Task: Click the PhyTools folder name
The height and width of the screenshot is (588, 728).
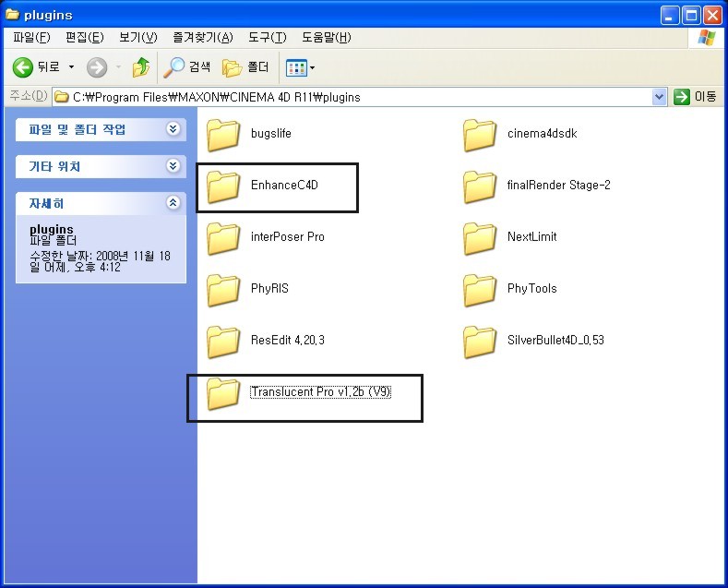Action: (x=532, y=288)
